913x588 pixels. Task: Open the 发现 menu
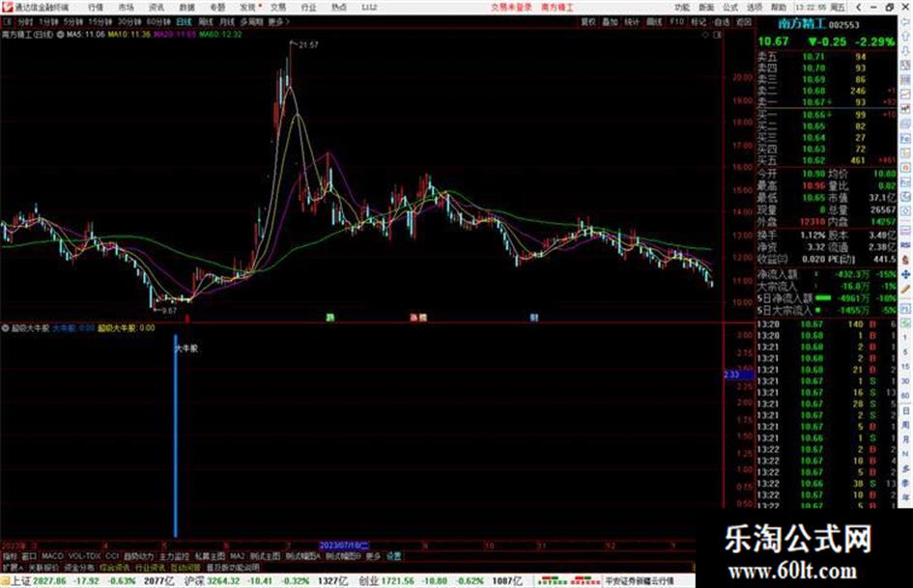point(248,8)
